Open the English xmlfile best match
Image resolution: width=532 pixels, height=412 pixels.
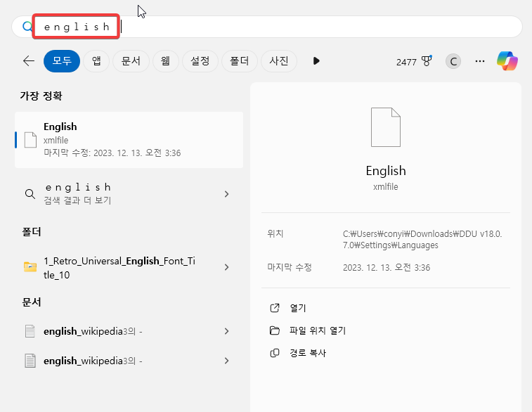click(x=129, y=140)
